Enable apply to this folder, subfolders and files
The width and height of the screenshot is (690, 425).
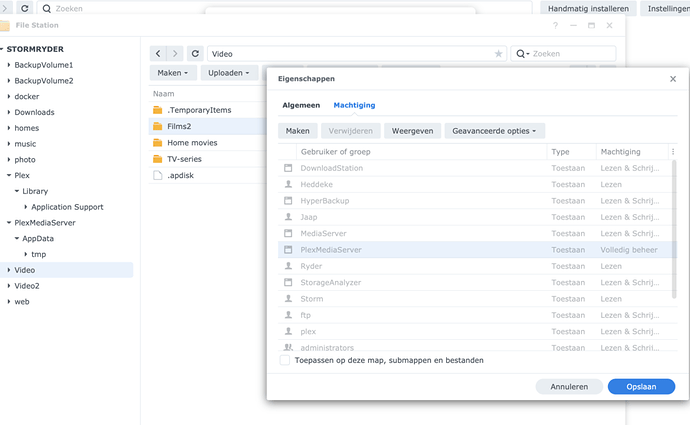pos(285,360)
